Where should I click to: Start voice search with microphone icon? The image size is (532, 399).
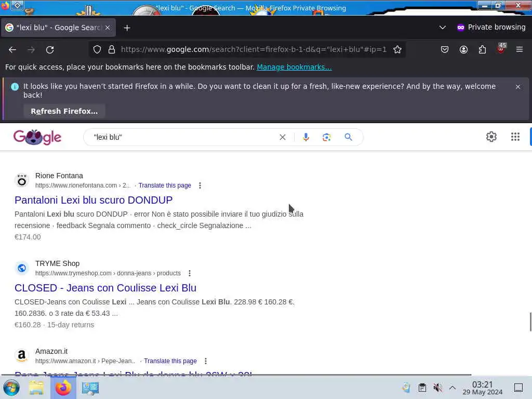(305, 137)
